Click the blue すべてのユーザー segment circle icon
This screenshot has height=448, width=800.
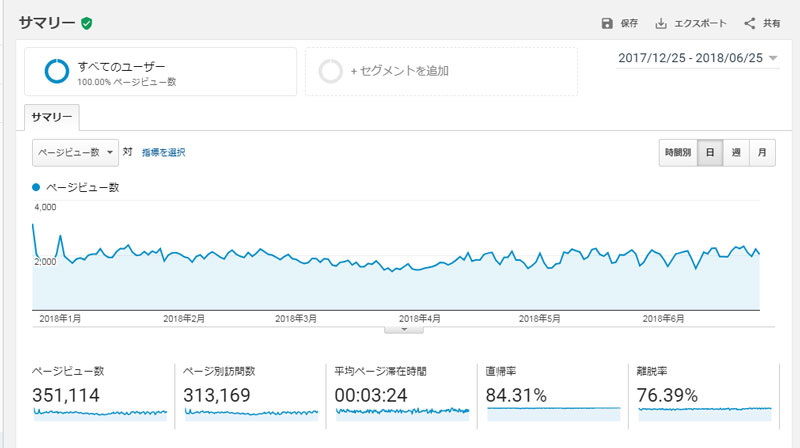tap(57, 71)
